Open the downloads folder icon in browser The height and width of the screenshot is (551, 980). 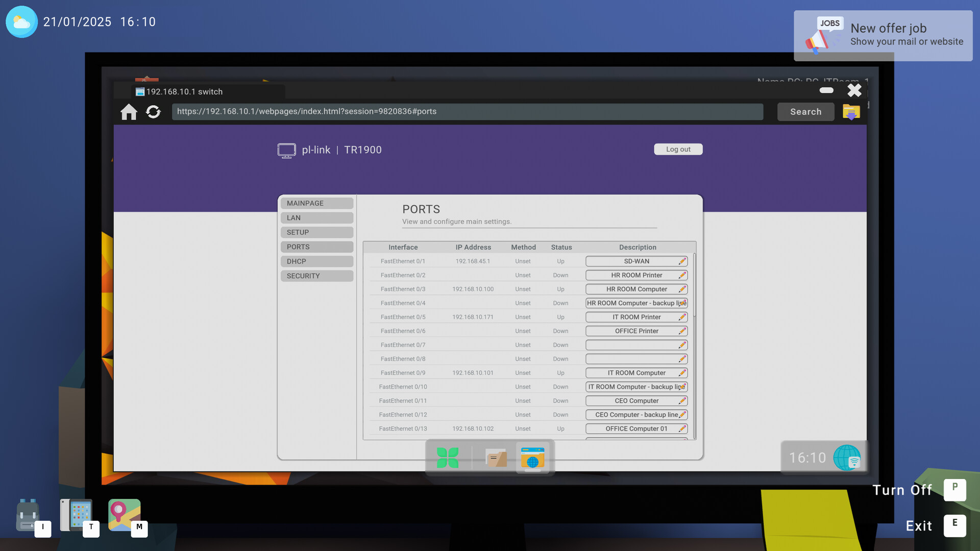pyautogui.click(x=851, y=112)
